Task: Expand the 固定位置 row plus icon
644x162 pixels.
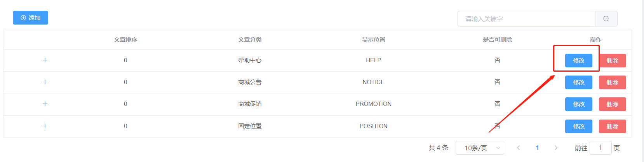Action: (x=45, y=126)
